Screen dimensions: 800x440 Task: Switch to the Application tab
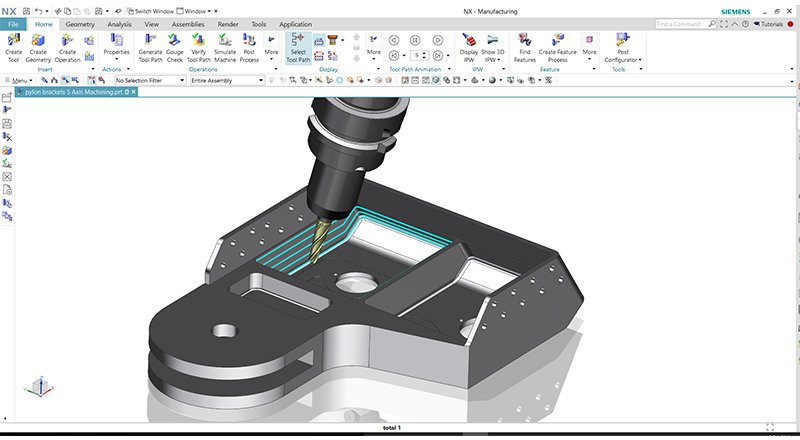(295, 24)
